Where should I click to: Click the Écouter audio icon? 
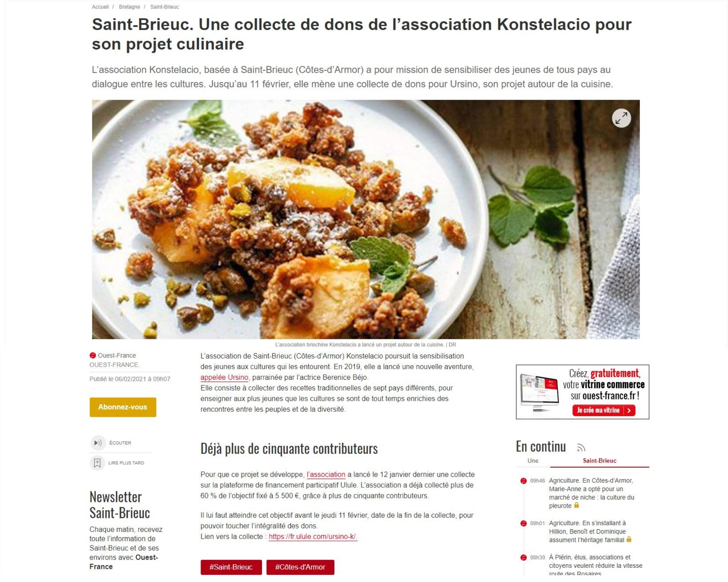pyautogui.click(x=98, y=443)
